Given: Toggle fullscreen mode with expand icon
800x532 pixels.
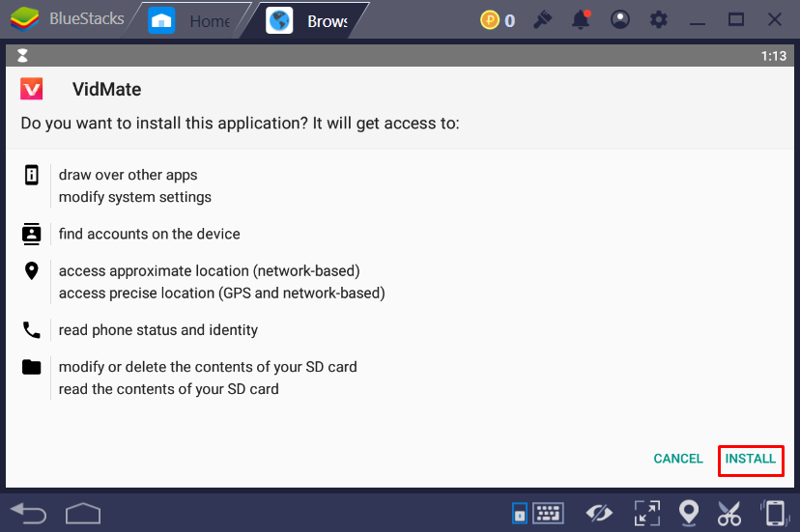Looking at the screenshot, I should tap(645, 512).
